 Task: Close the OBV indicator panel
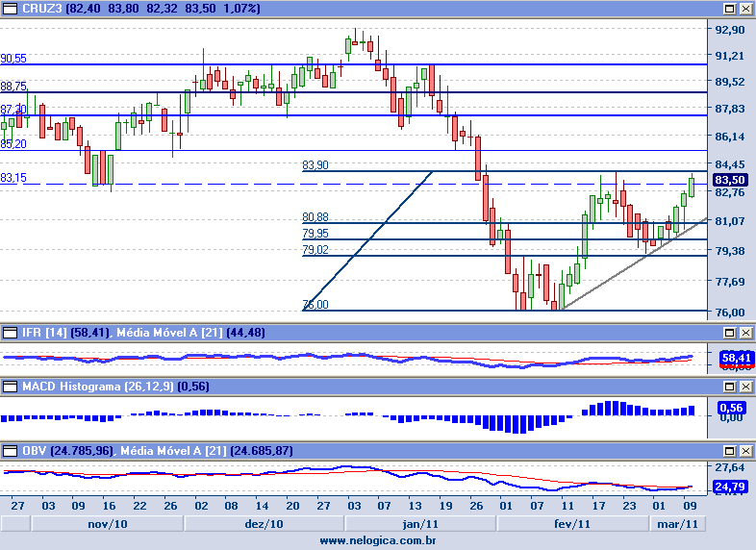[746, 450]
